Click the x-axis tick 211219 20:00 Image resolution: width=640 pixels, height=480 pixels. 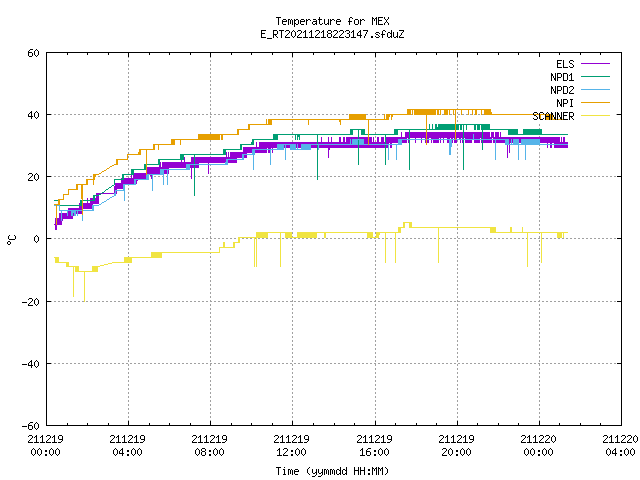click(x=456, y=446)
